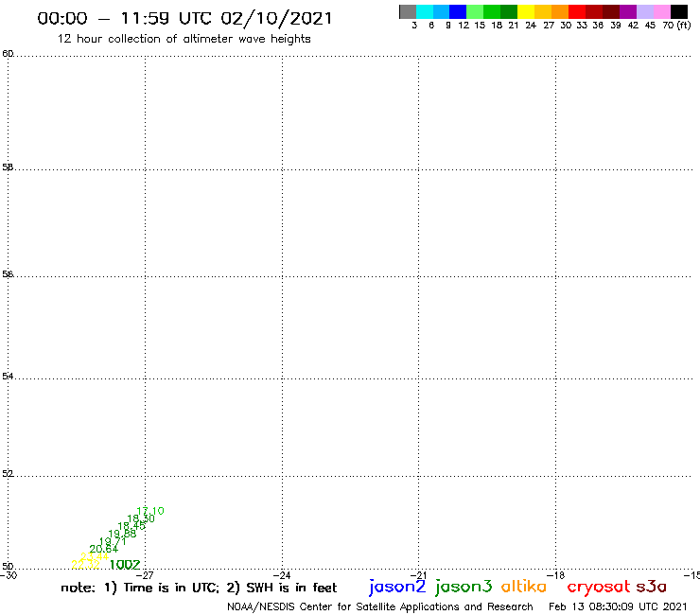
Task: Click the -18 longitude axis label
Action: 555,575
